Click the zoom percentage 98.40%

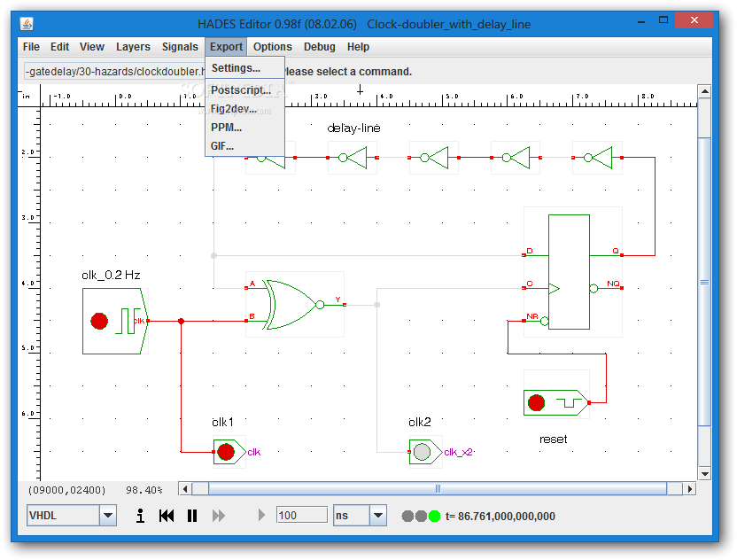[x=144, y=490]
